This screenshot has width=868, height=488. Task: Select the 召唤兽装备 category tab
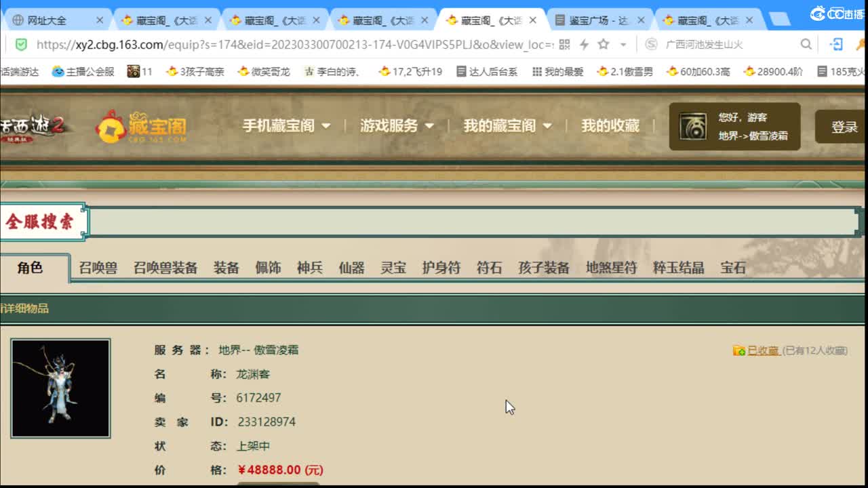coord(165,268)
